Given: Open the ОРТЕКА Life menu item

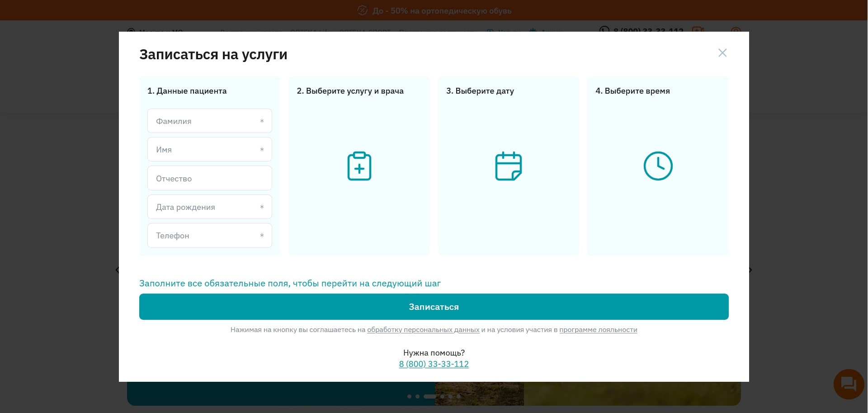Looking at the screenshot, I should point(310,32).
